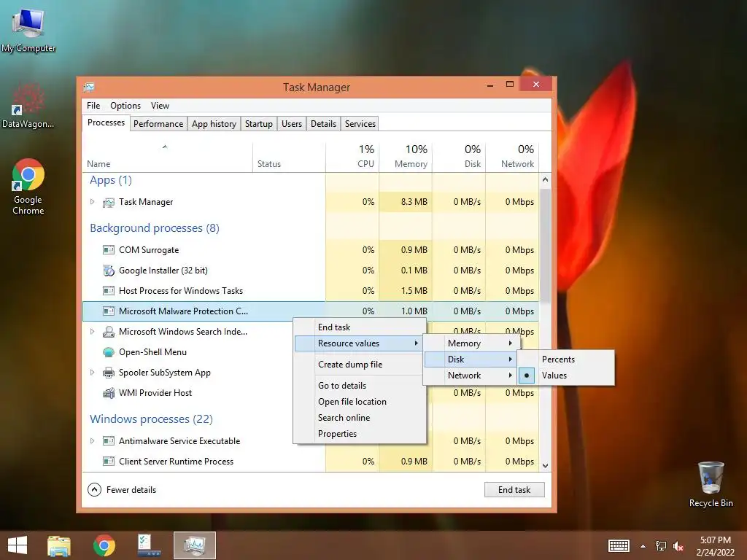The image size is (747, 560).
Task: Open the Options menu
Action: pyautogui.click(x=125, y=106)
